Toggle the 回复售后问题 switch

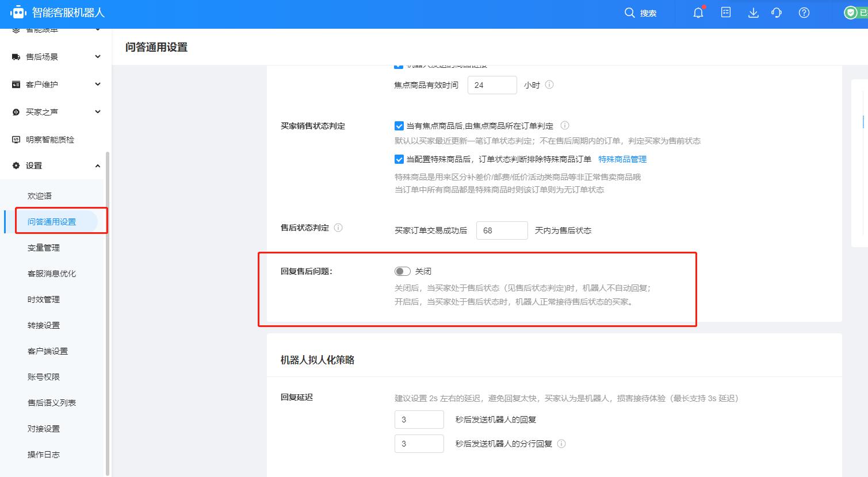[403, 271]
